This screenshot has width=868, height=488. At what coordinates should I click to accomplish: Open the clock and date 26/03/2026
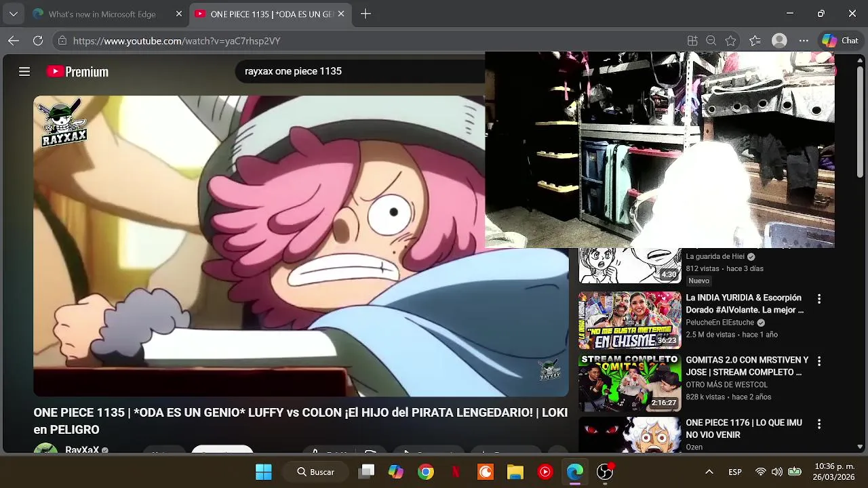point(834,472)
